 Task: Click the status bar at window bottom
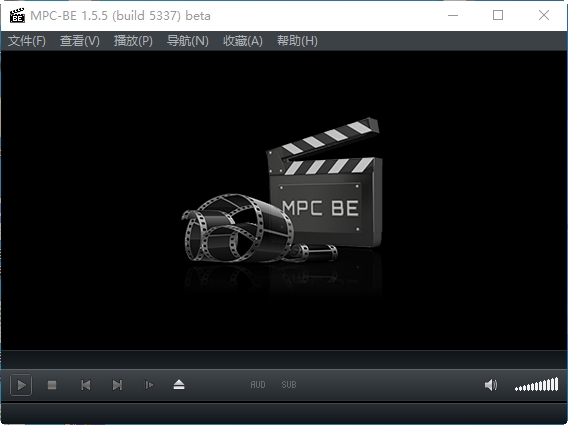click(284, 413)
